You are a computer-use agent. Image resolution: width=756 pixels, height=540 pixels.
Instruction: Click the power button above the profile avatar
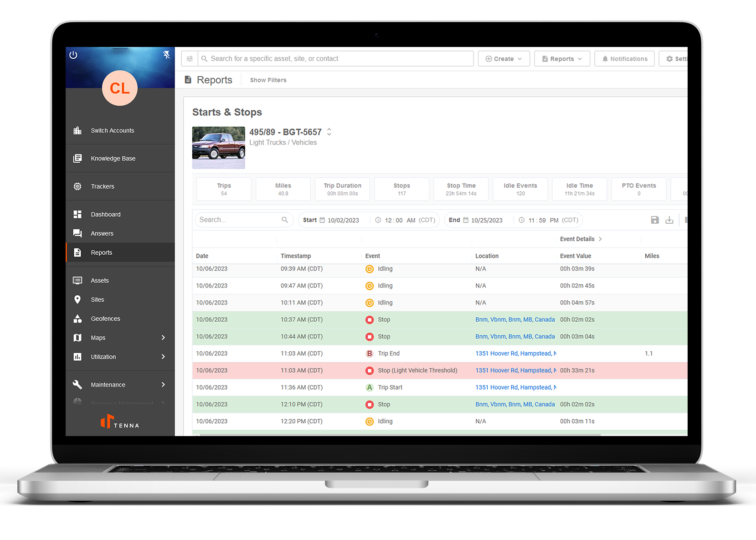[73, 55]
